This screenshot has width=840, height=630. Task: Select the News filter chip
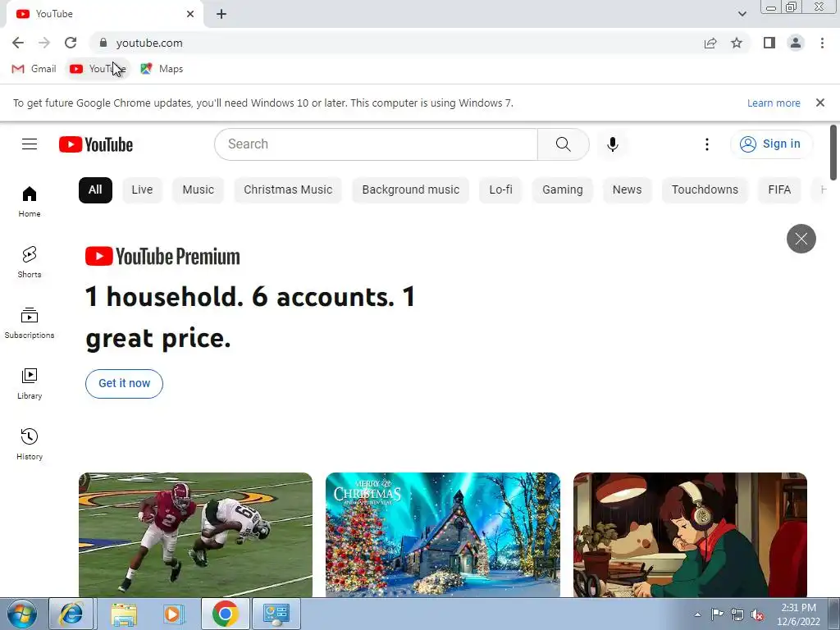(627, 190)
